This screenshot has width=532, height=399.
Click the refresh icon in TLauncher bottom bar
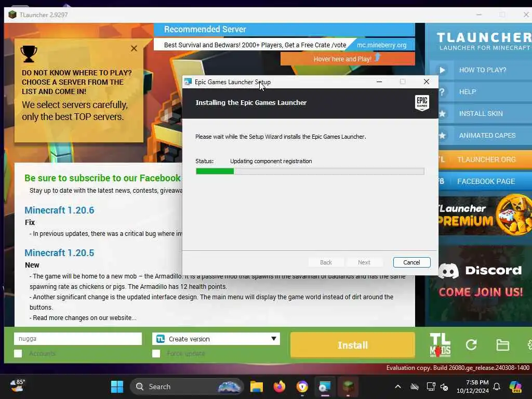point(471,345)
